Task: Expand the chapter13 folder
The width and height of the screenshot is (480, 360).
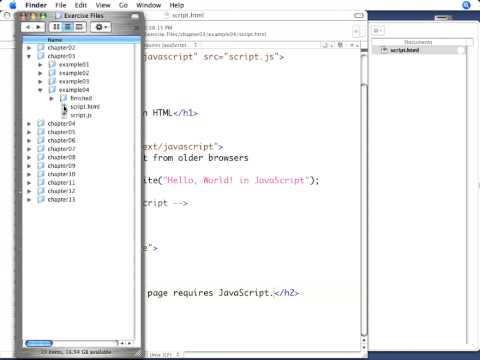Action: [29, 200]
